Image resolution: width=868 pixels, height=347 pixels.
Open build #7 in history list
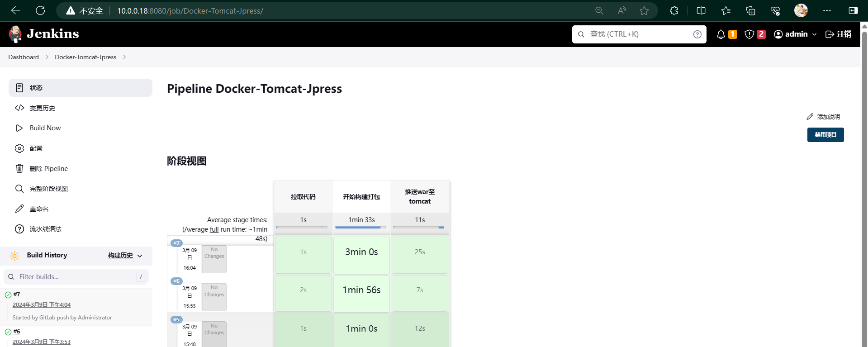click(x=17, y=295)
